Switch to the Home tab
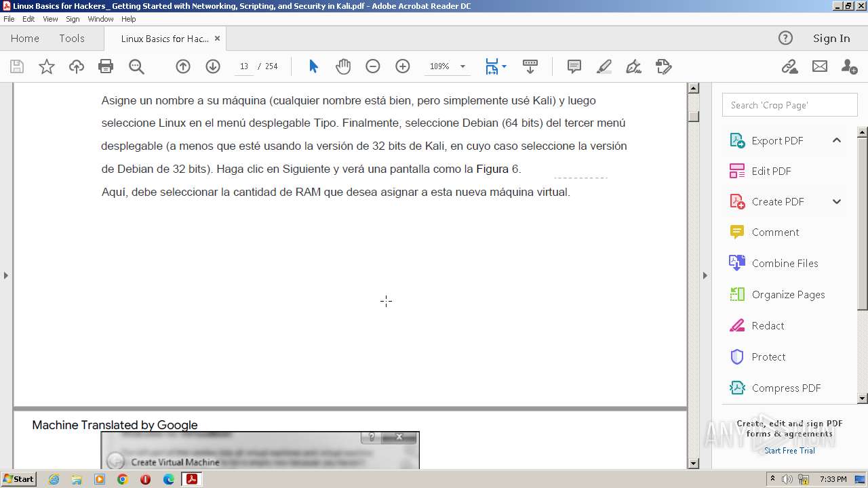This screenshot has height=488, width=868. click(25, 39)
